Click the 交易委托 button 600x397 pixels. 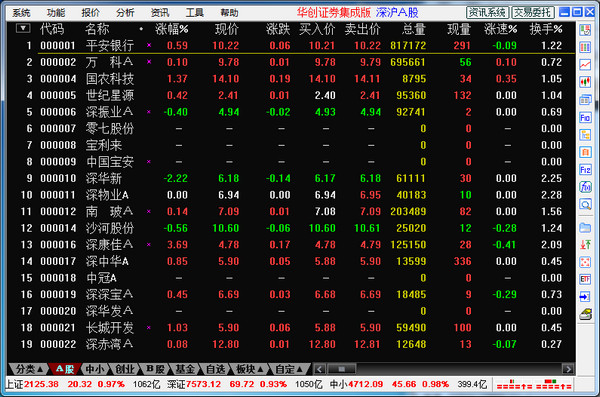coord(533,13)
